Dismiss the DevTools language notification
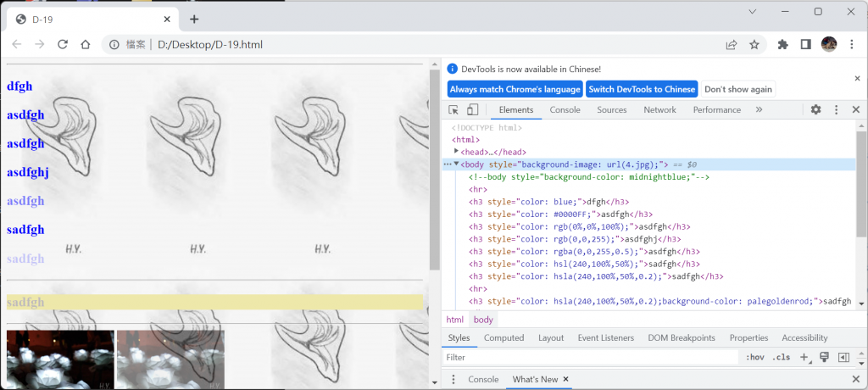 coord(857,79)
